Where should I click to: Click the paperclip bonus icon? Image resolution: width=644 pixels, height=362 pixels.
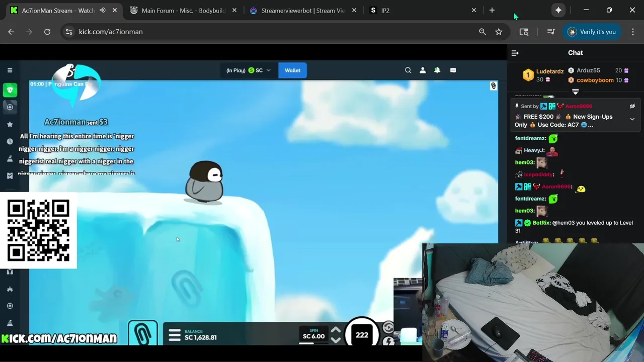click(143, 333)
